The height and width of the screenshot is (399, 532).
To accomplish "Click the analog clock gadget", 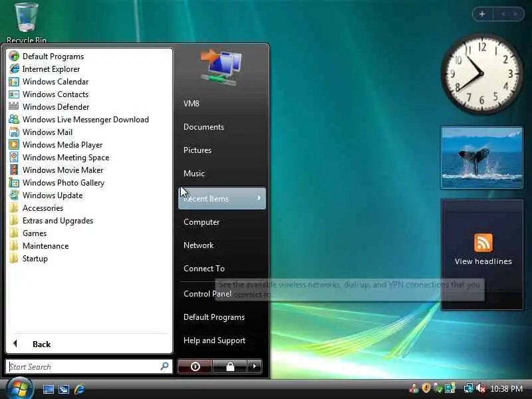I will point(481,74).
